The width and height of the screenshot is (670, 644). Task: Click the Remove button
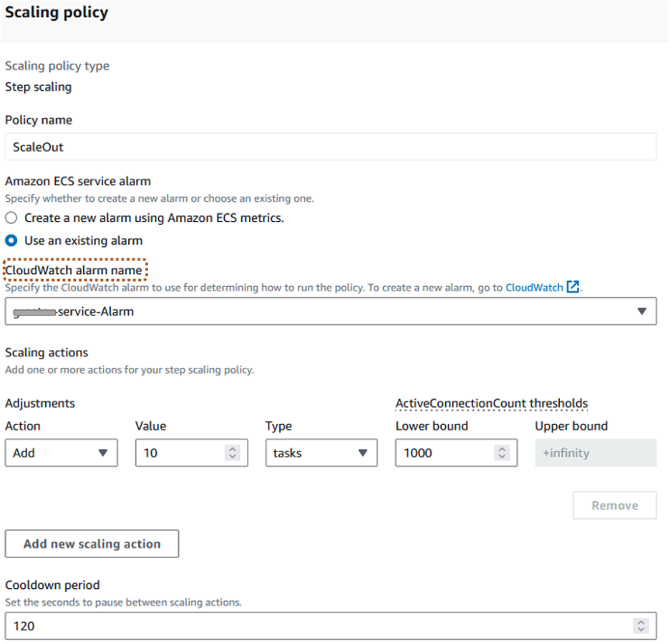click(x=614, y=504)
